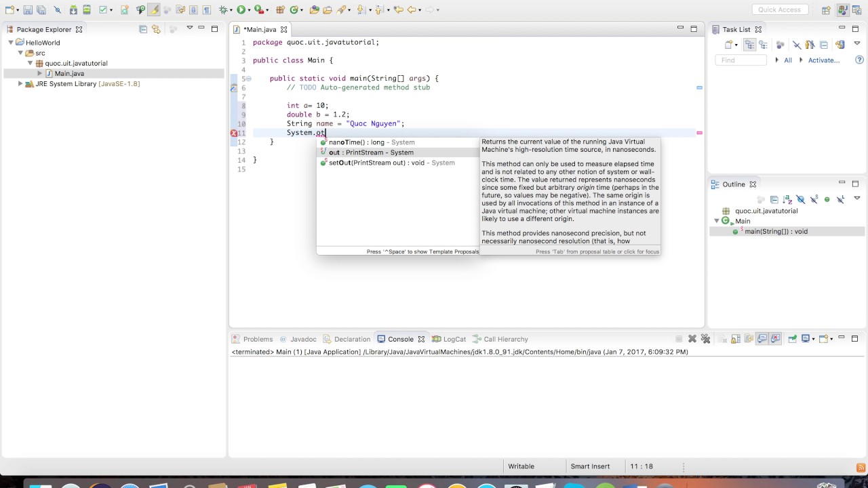The image size is (868, 488).
Task: Switch to the Declaration tab
Action: pyautogui.click(x=347, y=339)
